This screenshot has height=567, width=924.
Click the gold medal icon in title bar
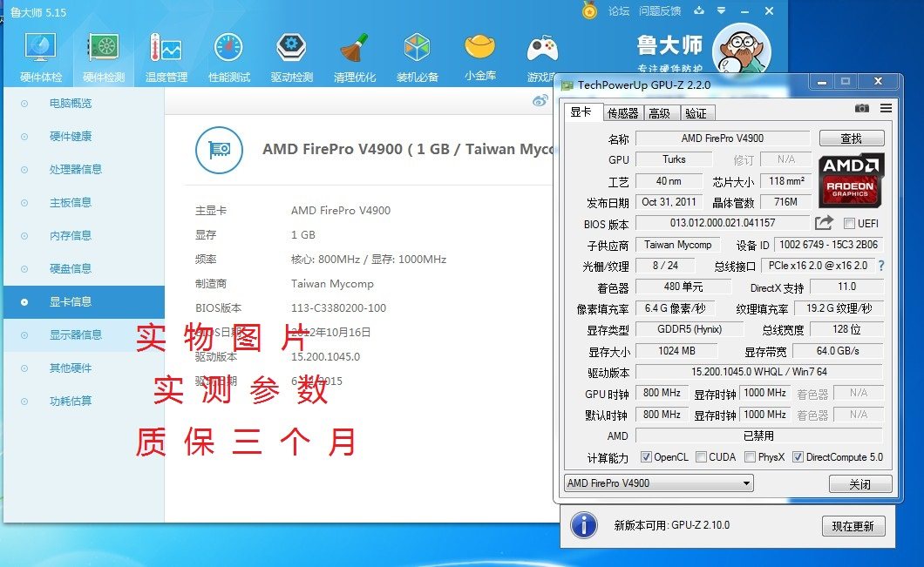click(589, 10)
